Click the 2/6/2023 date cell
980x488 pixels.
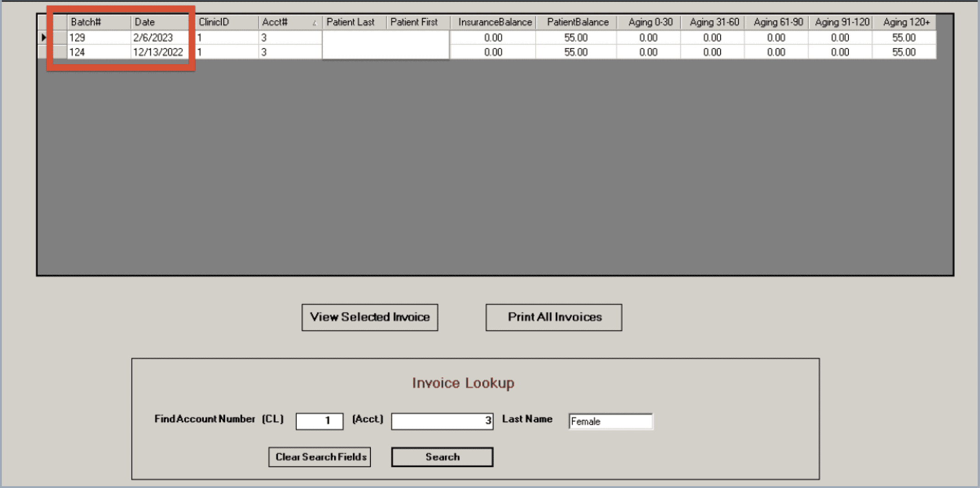[x=159, y=38]
